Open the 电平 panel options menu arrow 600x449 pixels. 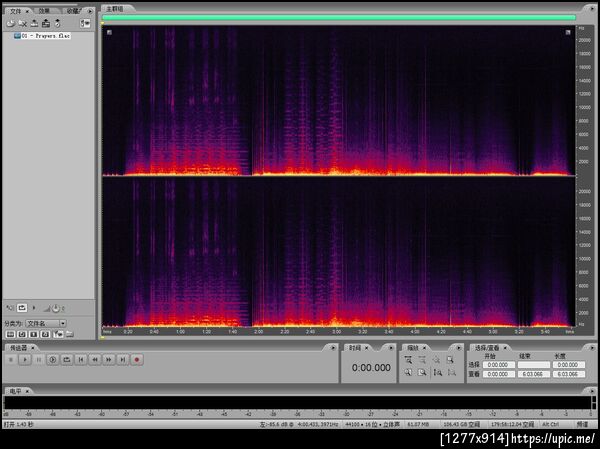pyautogui.click(x=592, y=391)
